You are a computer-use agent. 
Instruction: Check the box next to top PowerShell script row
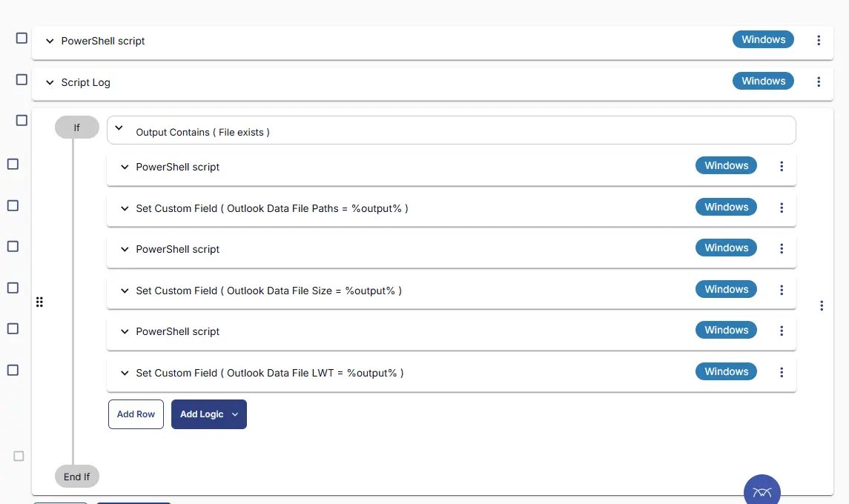pyautogui.click(x=22, y=38)
